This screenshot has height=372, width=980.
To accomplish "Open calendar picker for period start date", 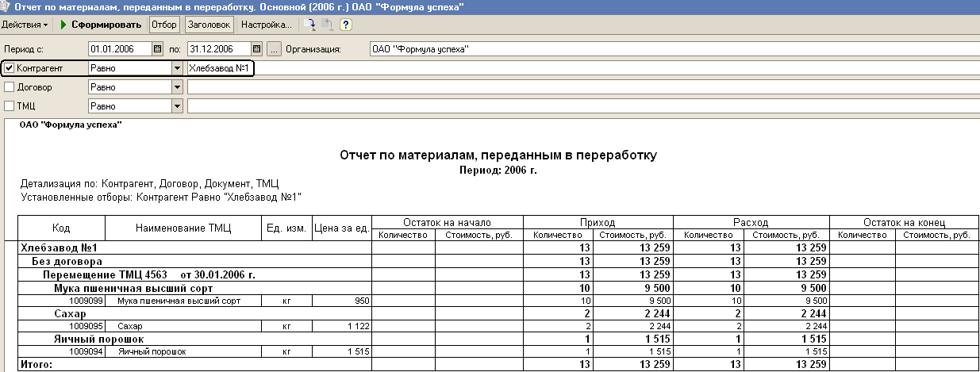I will click(157, 49).
